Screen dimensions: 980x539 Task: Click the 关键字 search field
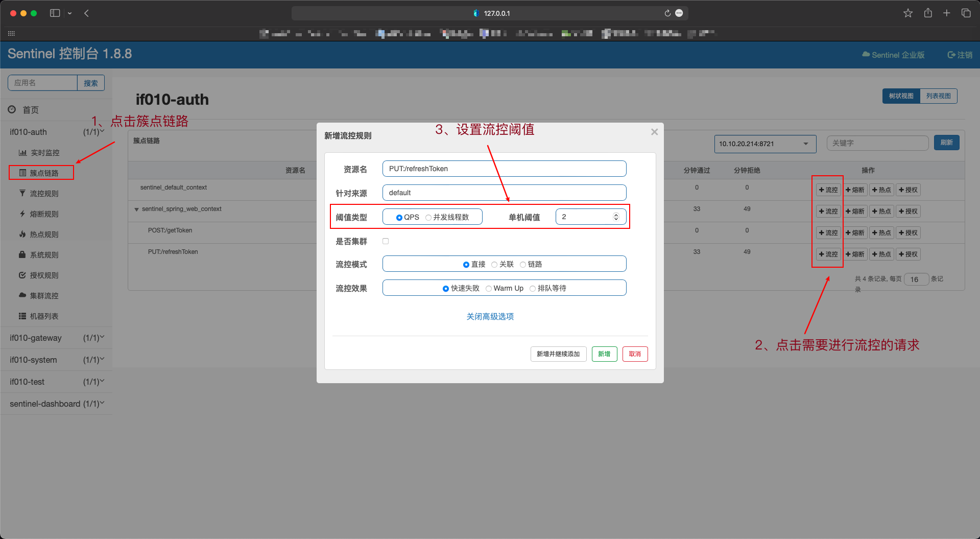click(877, 143)
